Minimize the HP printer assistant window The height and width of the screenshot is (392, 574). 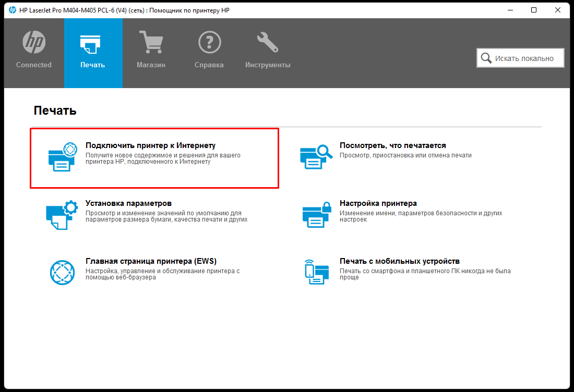[510, 10]
